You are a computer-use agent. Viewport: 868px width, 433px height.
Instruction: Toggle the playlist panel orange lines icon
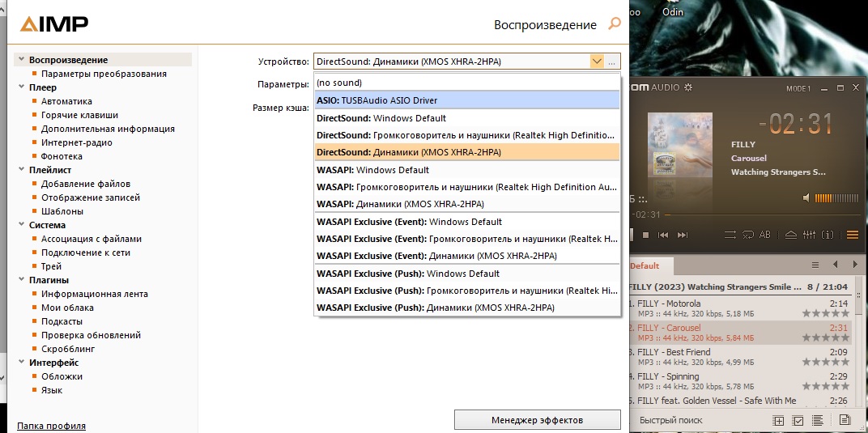click(853, 235)
